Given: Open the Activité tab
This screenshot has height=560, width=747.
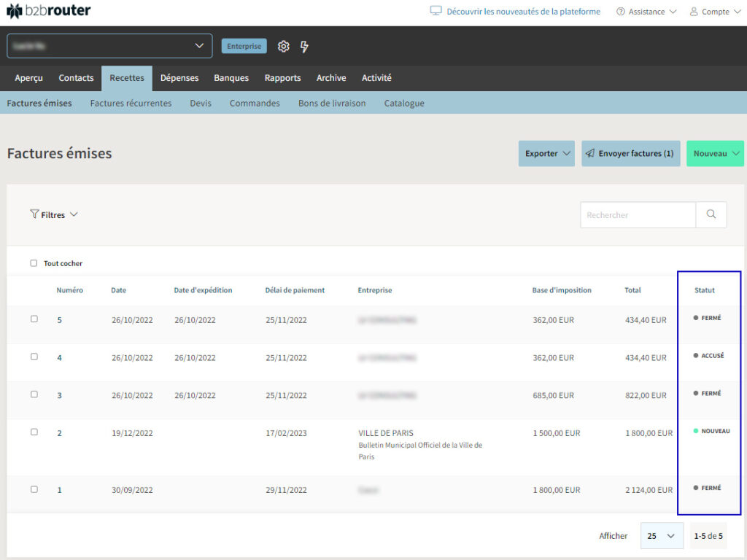Looking at the screenshot, I should click(x=376, y=77).
